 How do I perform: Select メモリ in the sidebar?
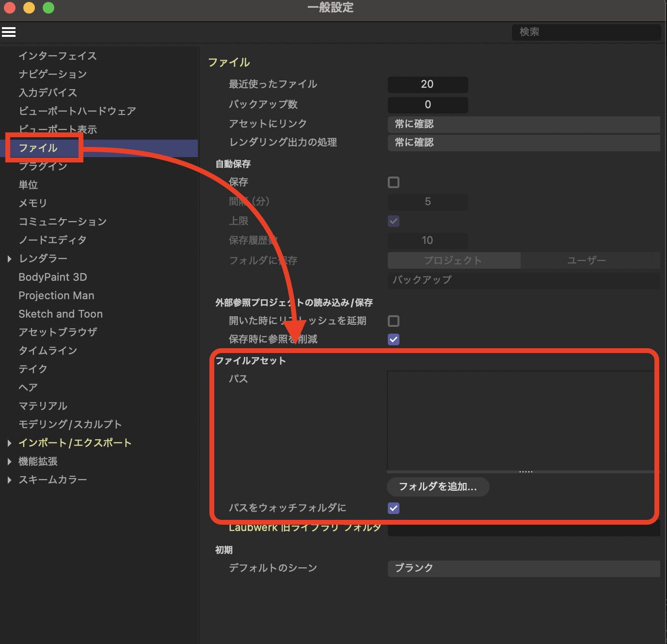[x=33, y=203]
